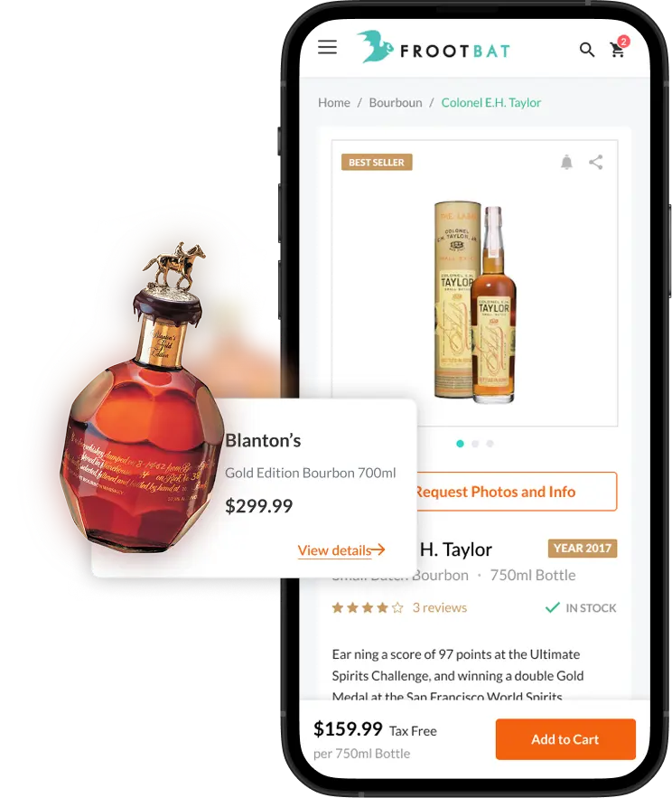
Task: Open the 3 reviews link
Action: pyautogui.click(x=440, y=607)
